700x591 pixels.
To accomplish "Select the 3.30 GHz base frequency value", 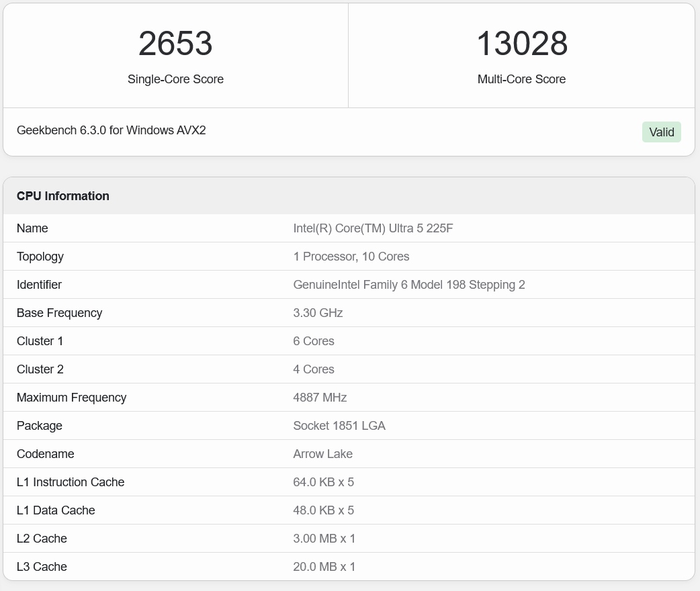I will point(318,313).
